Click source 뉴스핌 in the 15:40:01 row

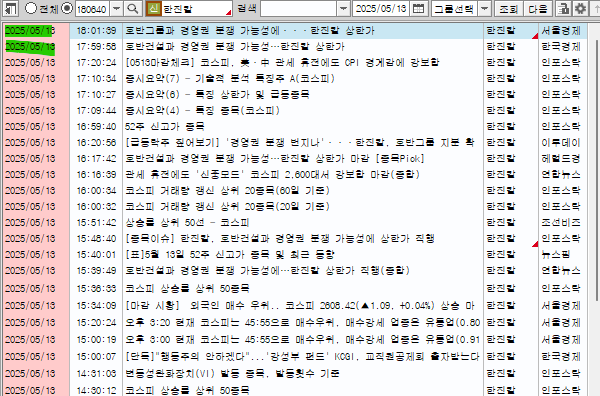click(x=556, y=254)
